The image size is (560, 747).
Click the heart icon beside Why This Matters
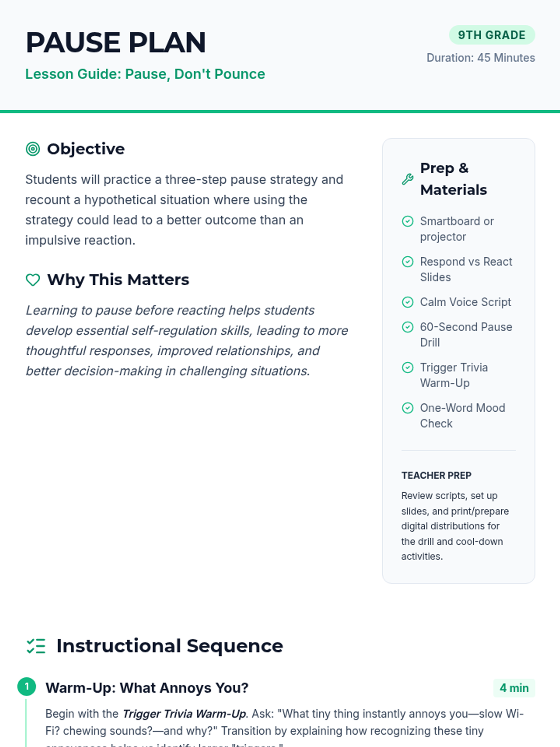click(33, 280)
